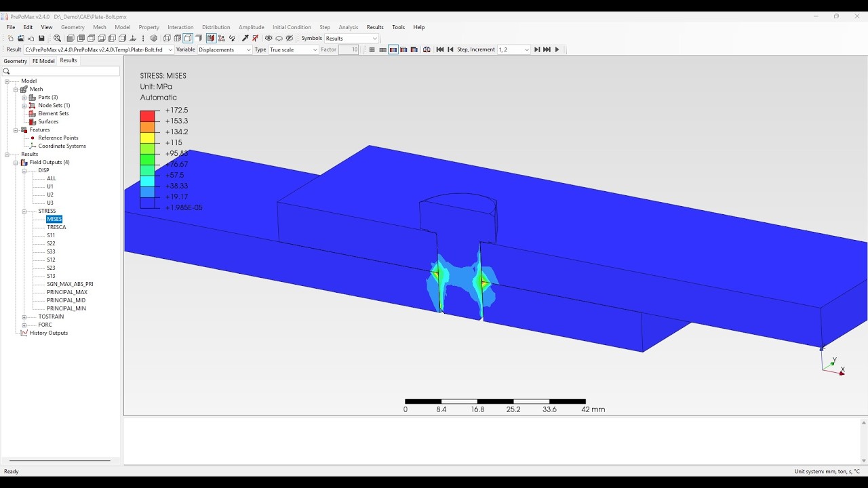Image resolution: width=868 pixels, height=488 pixels.
Task: Click the horizontal scrollbar under the tree
Action: click(x=60, y=460)
